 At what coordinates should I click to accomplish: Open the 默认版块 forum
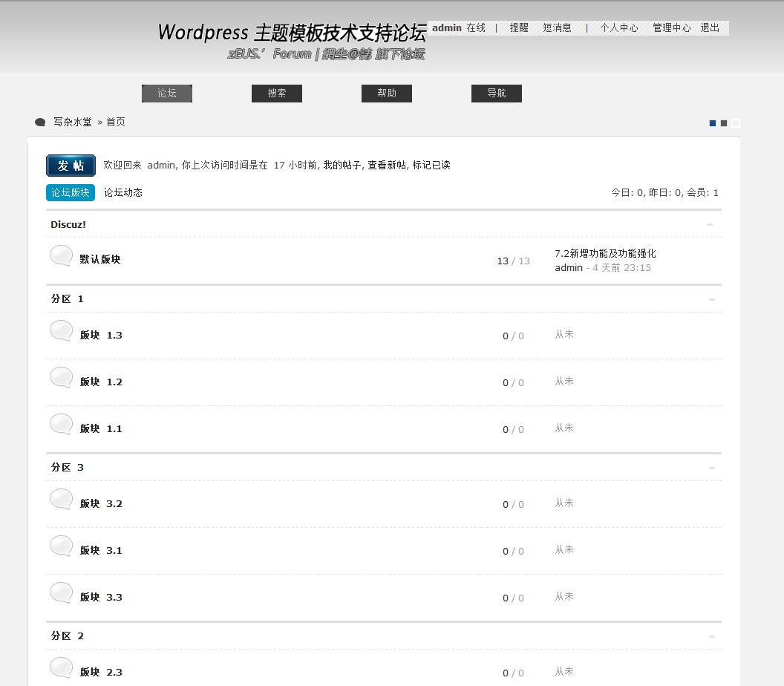(100, 259)
